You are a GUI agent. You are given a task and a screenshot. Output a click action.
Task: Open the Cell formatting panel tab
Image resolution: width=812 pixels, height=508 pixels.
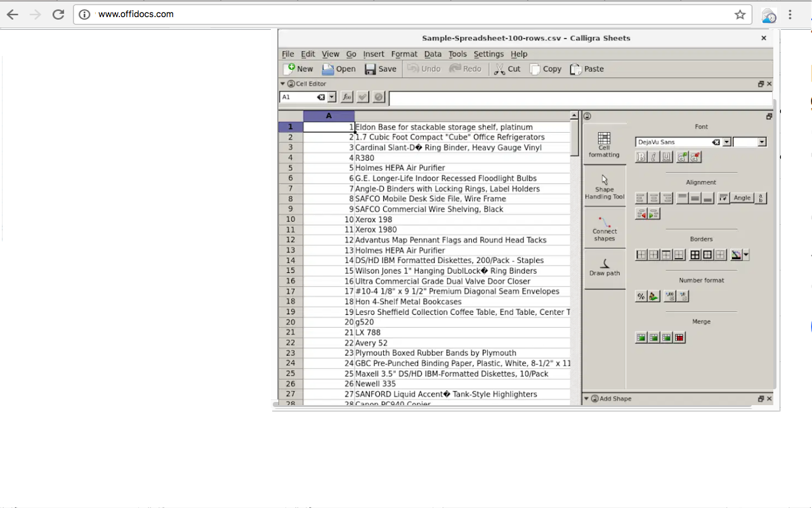tap(604, 145)
